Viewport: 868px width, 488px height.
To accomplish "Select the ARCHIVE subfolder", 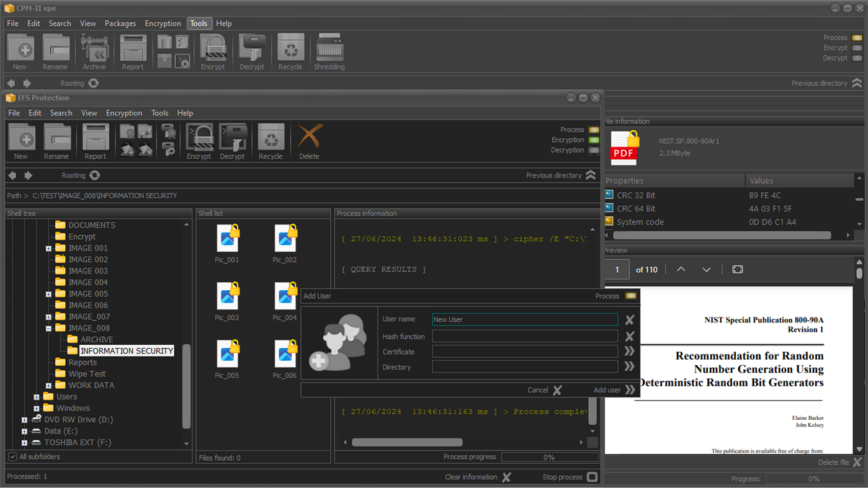I will [91, 340].
